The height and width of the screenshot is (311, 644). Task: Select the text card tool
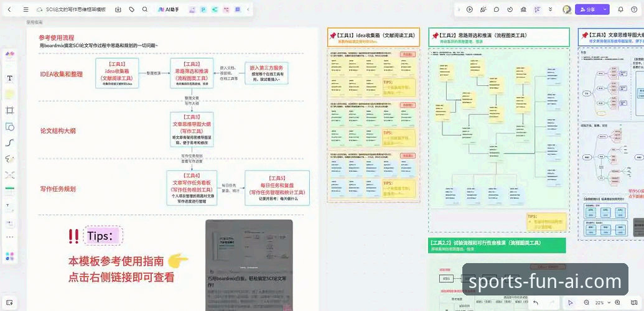(10, 207)
